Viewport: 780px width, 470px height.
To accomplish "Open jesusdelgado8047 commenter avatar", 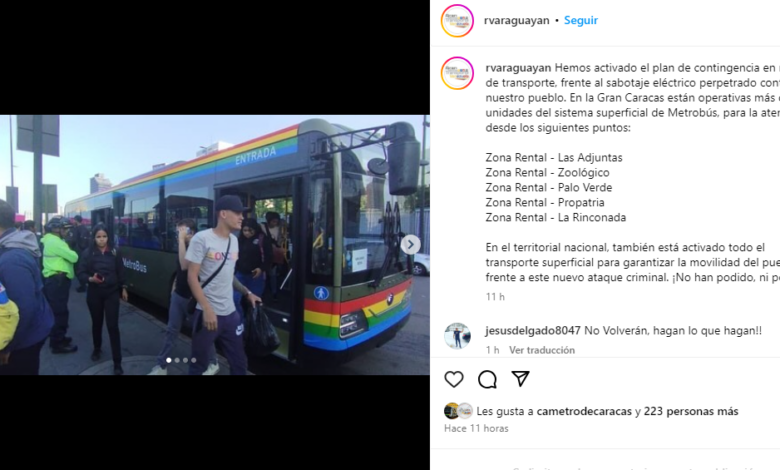I will (457, 336).
